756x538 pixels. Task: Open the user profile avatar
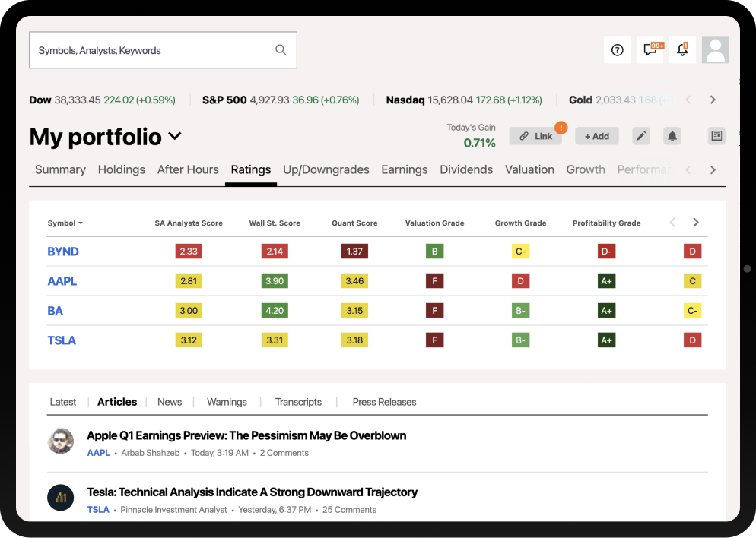[715, 50]
